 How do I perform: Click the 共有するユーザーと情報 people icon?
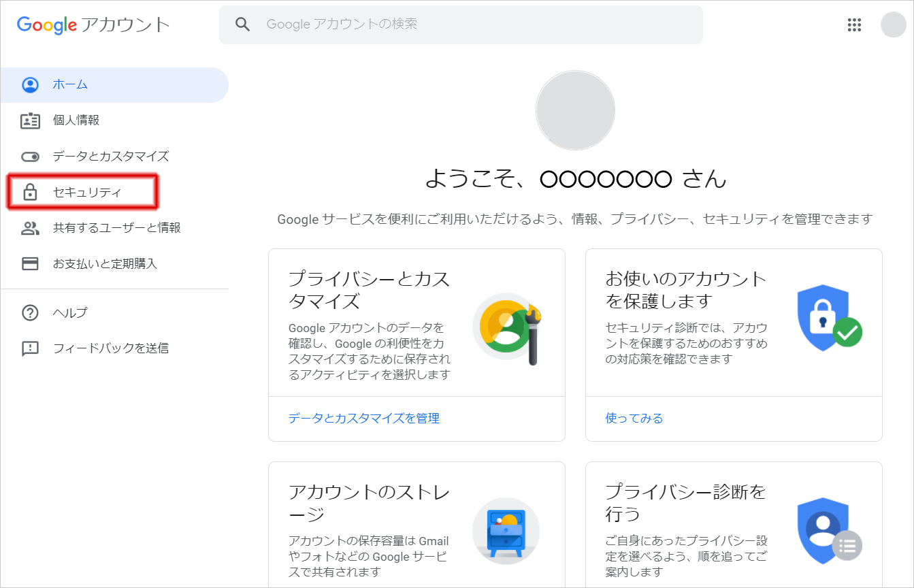click(x=30, y=228)
